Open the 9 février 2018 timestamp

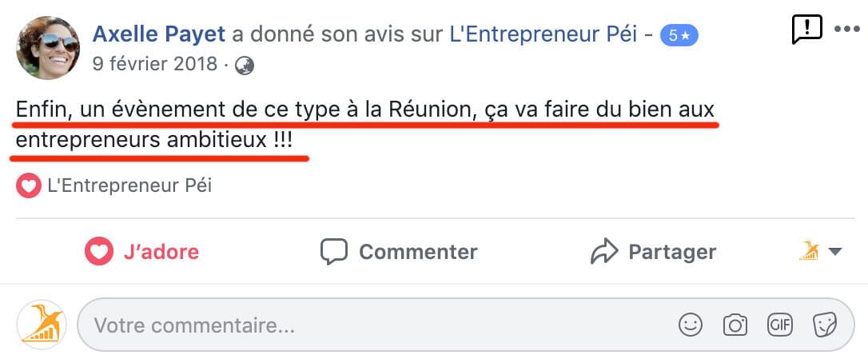[154, 64]
